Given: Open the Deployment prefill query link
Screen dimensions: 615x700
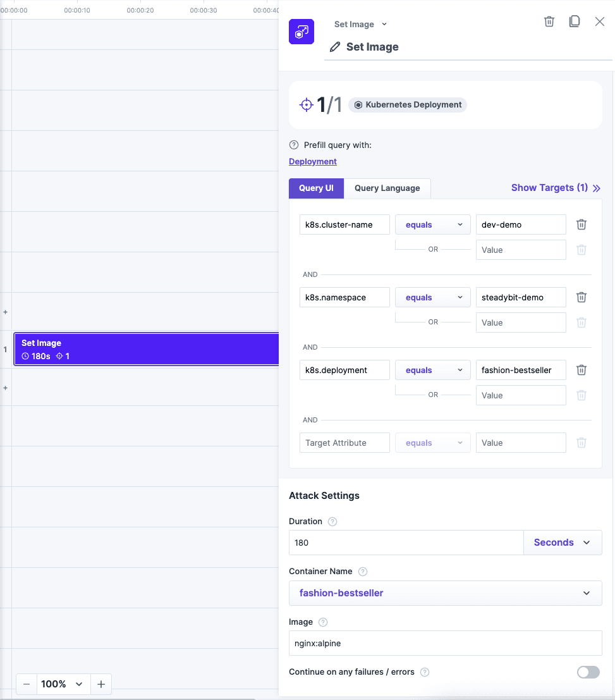Looking at the screenshot, I should pos(312,161).
